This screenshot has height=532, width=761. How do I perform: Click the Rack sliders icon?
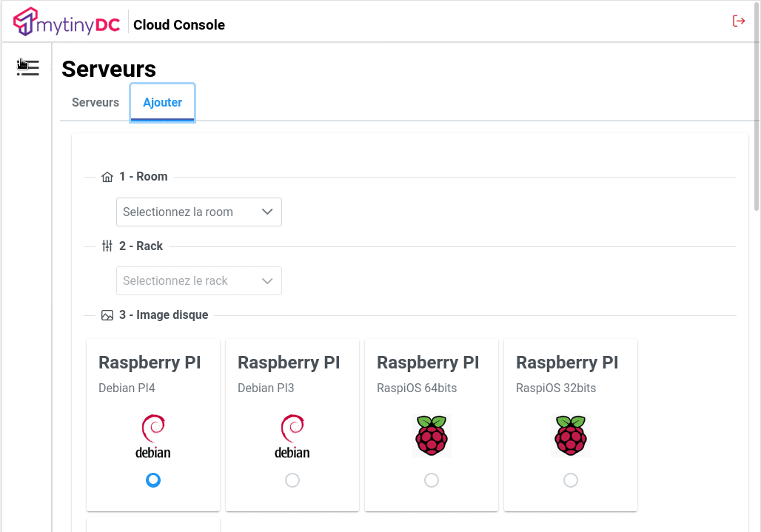[x=107, y=246]
